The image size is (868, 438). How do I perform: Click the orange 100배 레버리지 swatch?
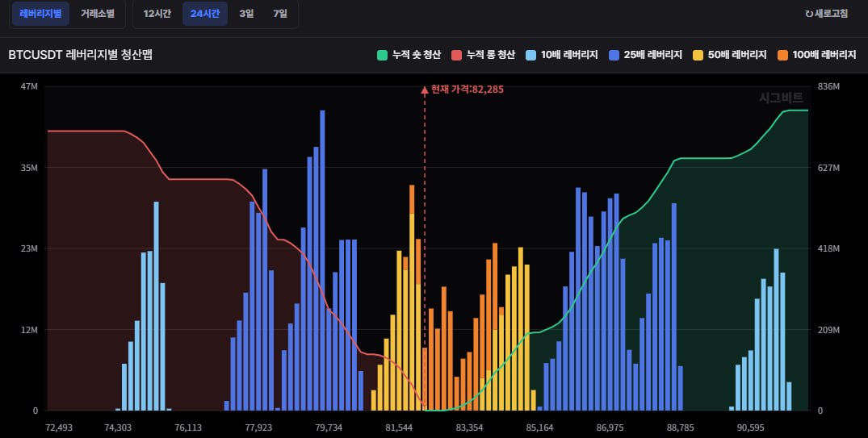(x=782, y=55)
